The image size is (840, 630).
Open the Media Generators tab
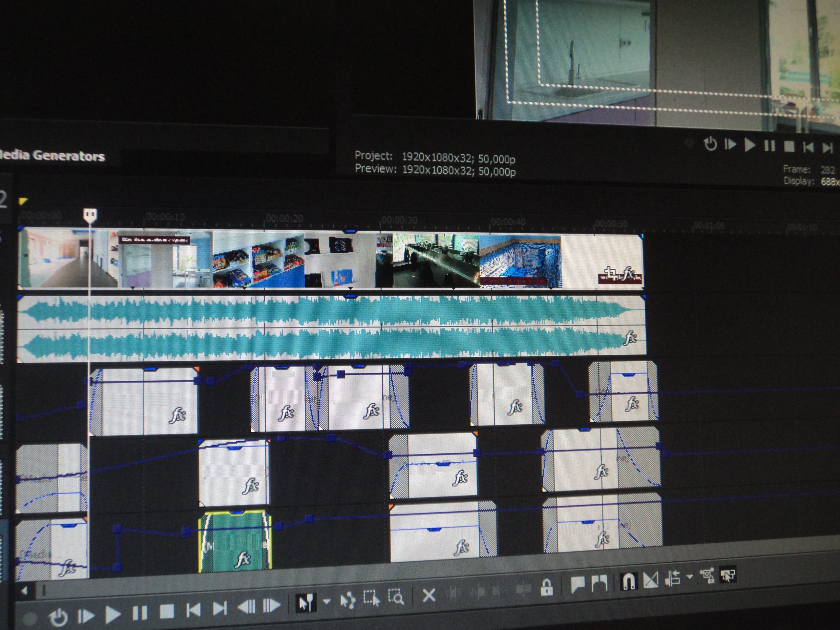pos(52,155)
